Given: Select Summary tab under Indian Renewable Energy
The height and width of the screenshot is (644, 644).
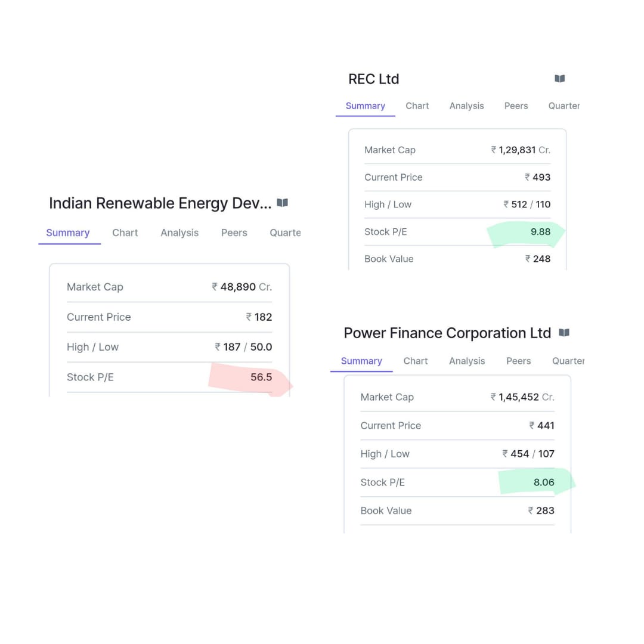Looking at the screenshot, I should click(67, 233).
